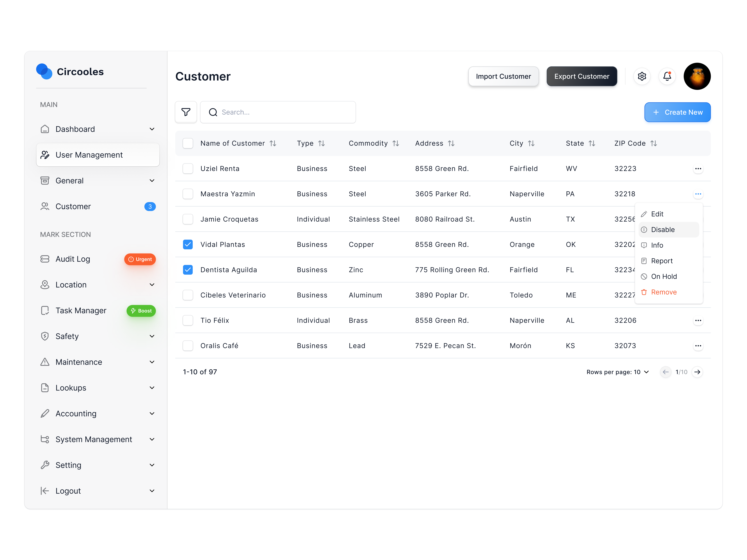Click the Boost badge on Task Manager
Image resolution: width=747 pixels, height=560 pixels.
click(141, 311)
